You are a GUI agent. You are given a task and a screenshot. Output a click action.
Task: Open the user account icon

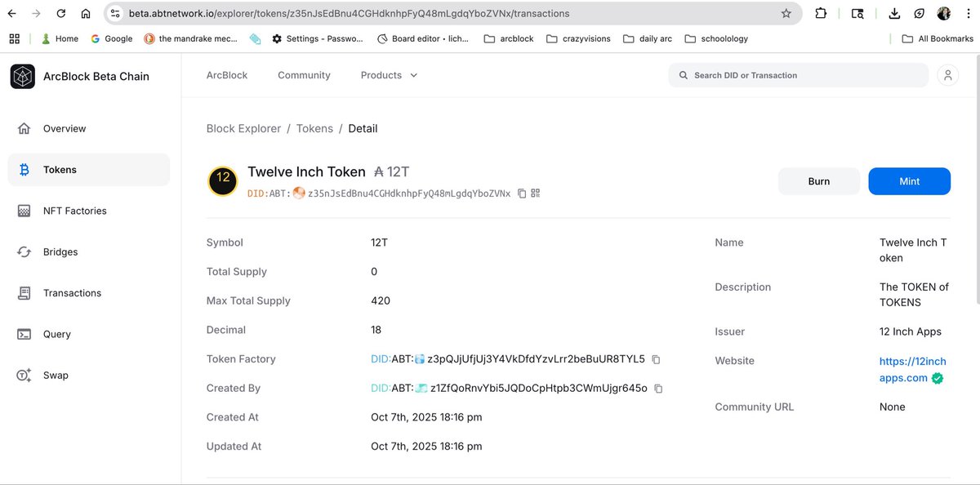[x=947, y=75]
